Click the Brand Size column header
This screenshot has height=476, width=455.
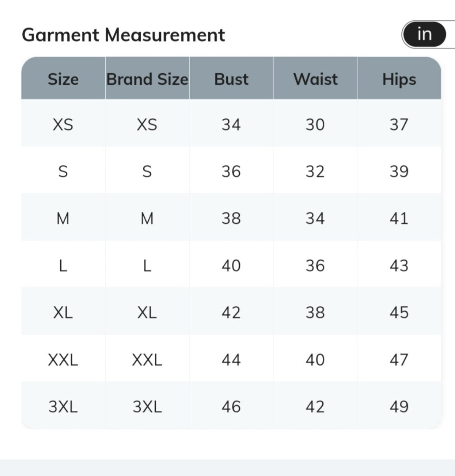point(147,79)
